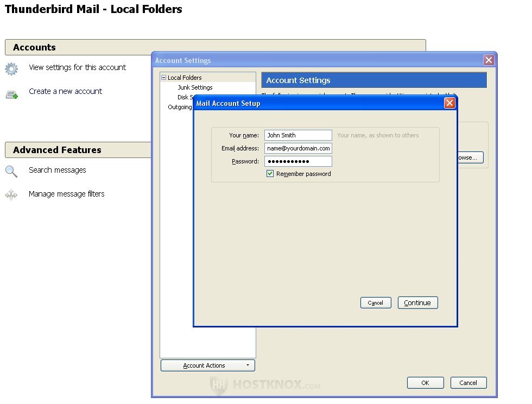The width and height of the screenshot is (532, 404).
Task: Click in the Password field
Action: click(298, 161)
